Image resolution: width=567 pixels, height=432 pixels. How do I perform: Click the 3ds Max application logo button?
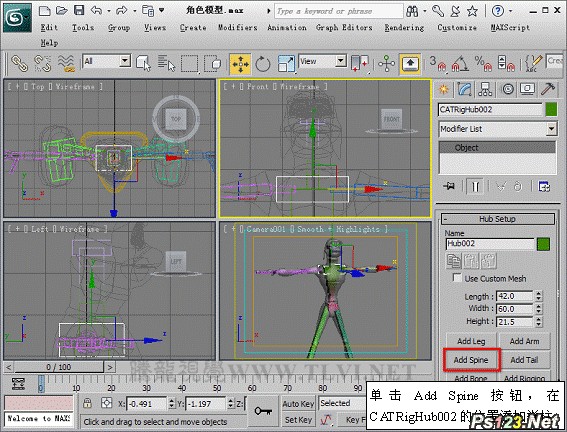17,17
